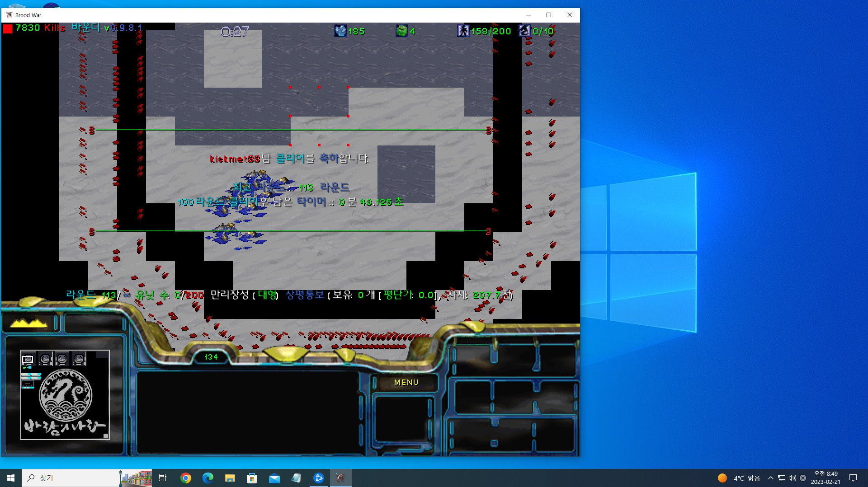Viewport: 868px width, 487px height.
Task: Click the minimap dragon emblem
Action: tap(66, 395)
